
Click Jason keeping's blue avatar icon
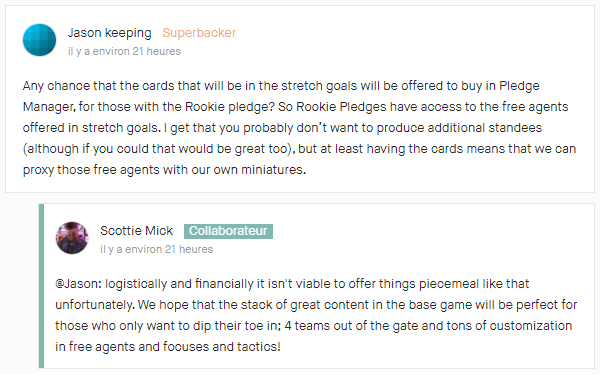tap(39, 40)
